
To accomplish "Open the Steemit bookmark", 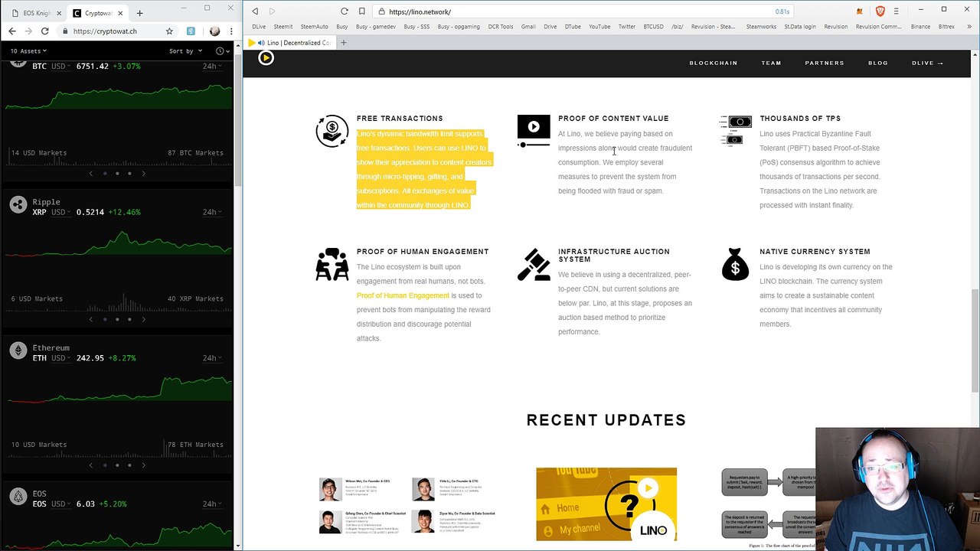I will coord(283,27).
